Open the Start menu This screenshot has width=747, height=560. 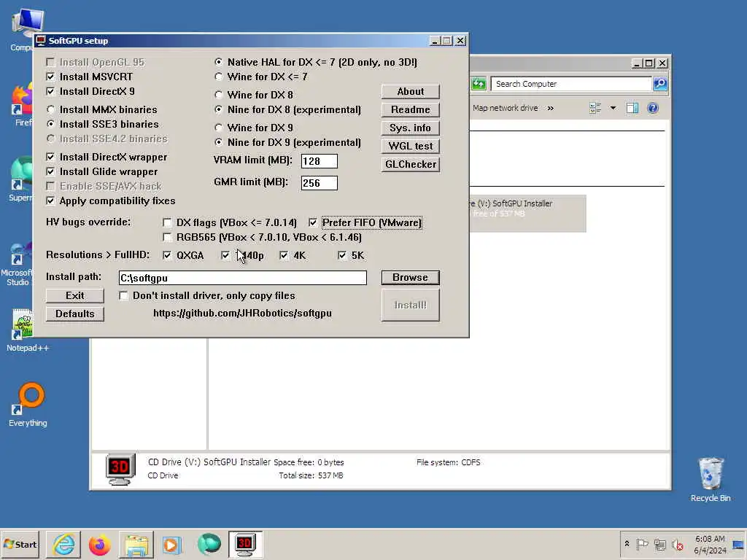point(20,545)
